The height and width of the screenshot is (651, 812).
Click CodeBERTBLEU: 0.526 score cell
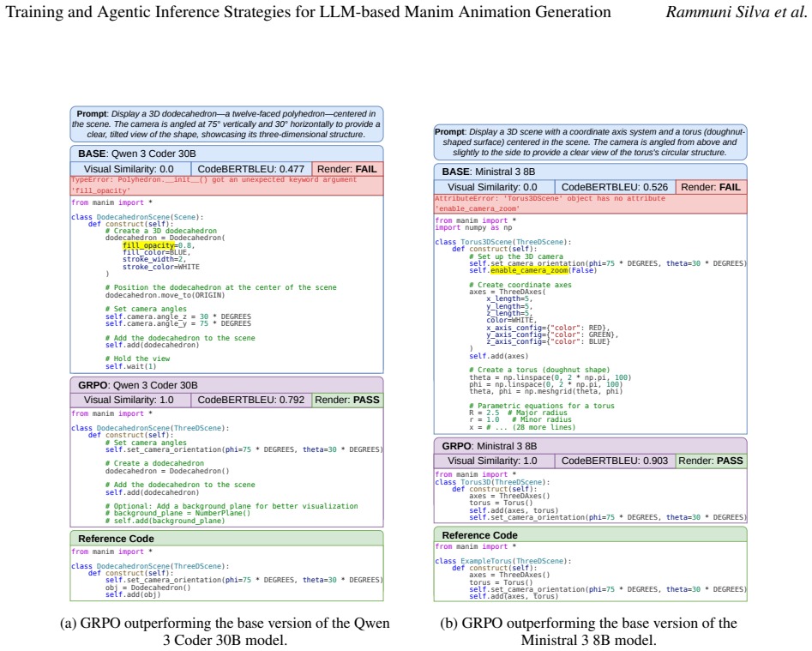(x=615, y=187)
